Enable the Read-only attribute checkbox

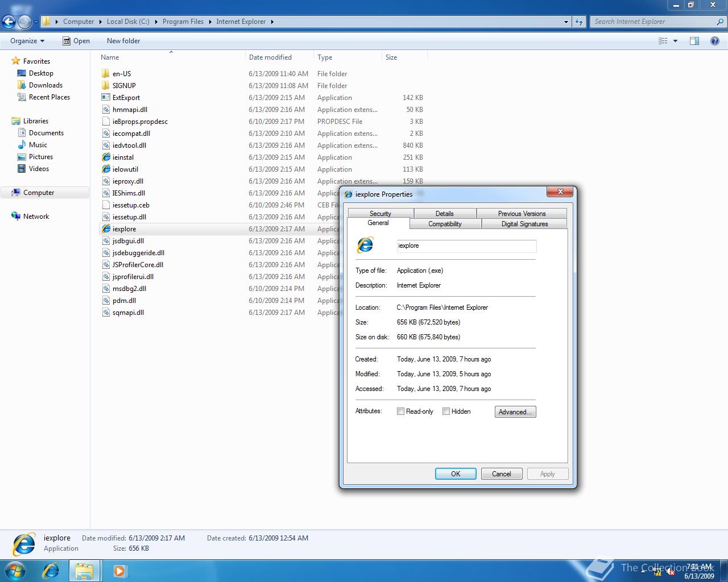click(400, 411)
